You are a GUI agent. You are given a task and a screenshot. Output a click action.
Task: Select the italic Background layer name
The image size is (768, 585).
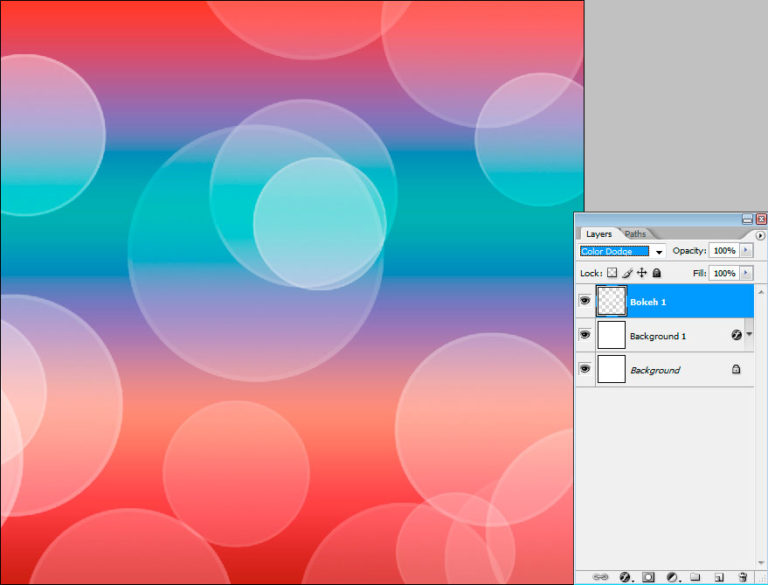pyautogui.click(x=655, y=370)
